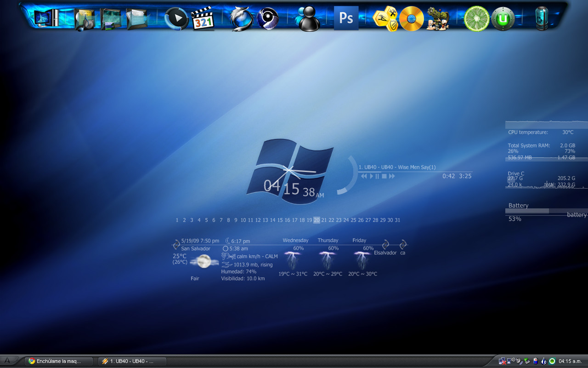Open the My Computer dock icon
588x368 pixels.
(x=46, y=18)
